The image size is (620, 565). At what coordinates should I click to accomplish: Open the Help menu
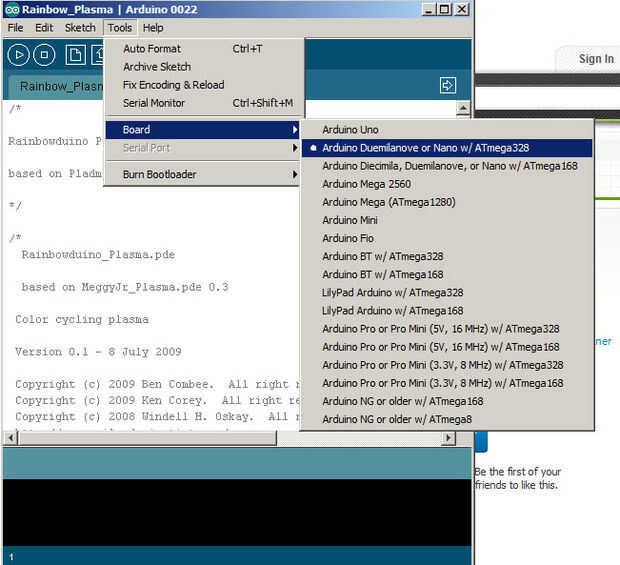tap(153, 28)
